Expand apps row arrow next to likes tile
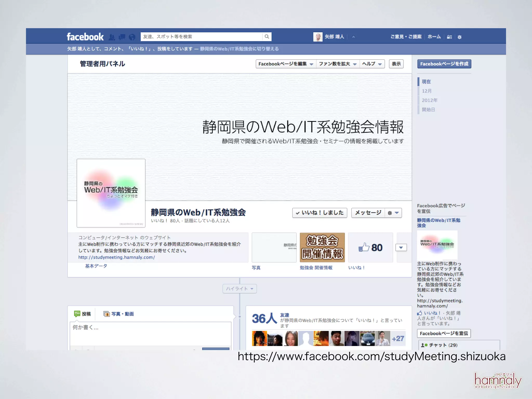 (401, 248)
